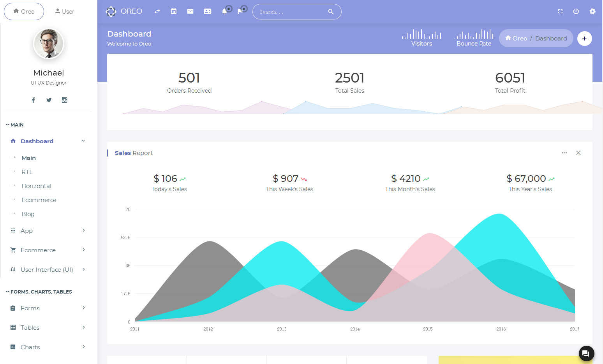Close the Sales Report card
This screenshot has width=603, height=364.
click(578, 153)
